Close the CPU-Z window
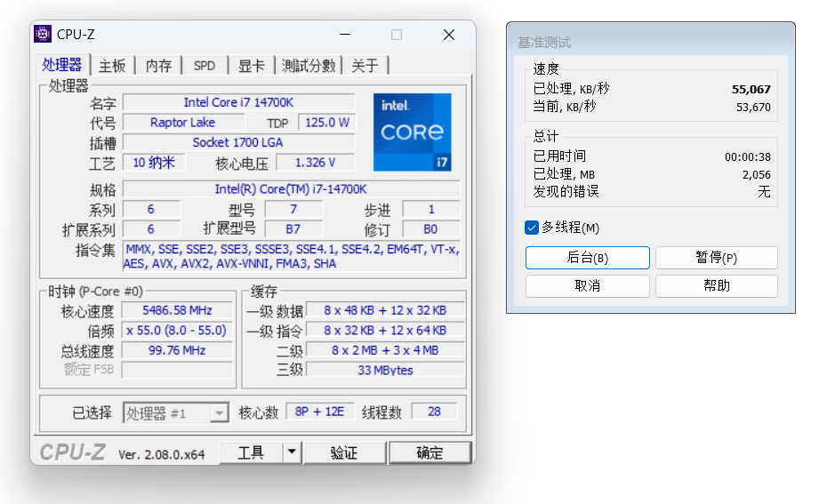The width and height of the screenshot is (827, 504). click(x=449, y=35)
